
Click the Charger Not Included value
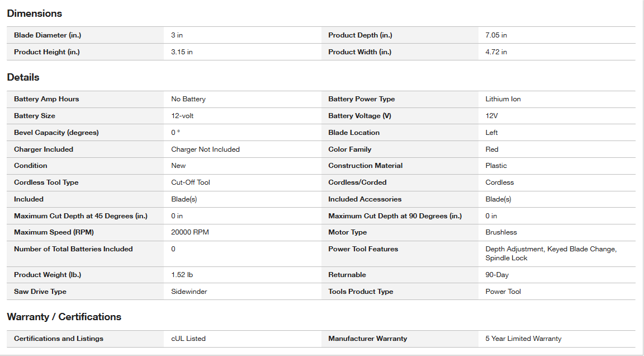205,149
